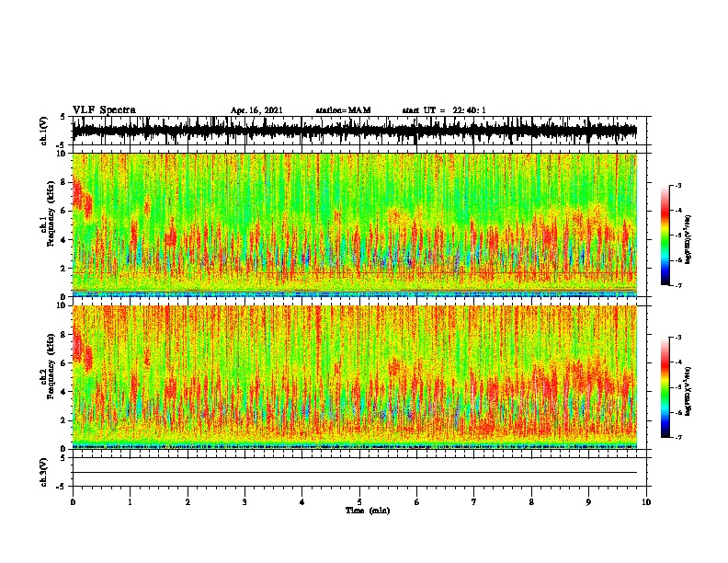Click the 'ch.3(V)' axis label

click(x=44, y=472)
